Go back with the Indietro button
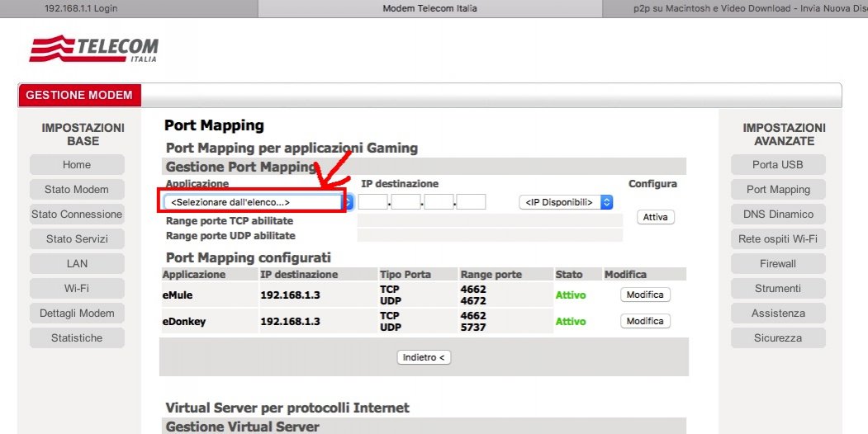This screenshot has height=434, width=868. coord(425,357)
